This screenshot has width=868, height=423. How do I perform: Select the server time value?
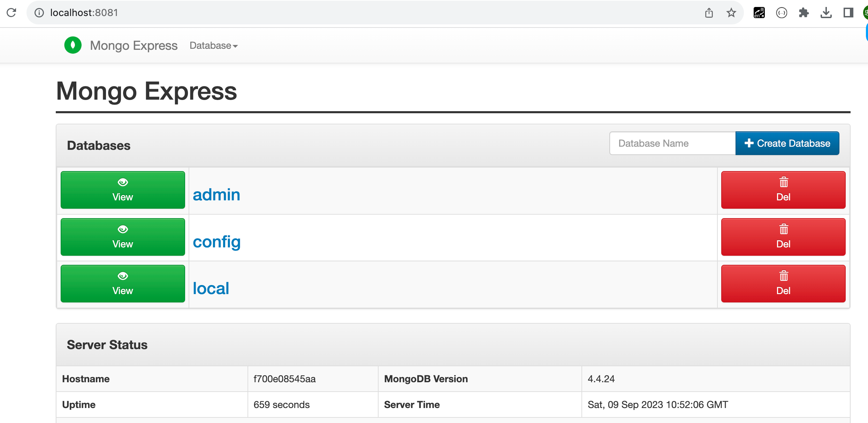pyautogui.click(x=658, y=405)
